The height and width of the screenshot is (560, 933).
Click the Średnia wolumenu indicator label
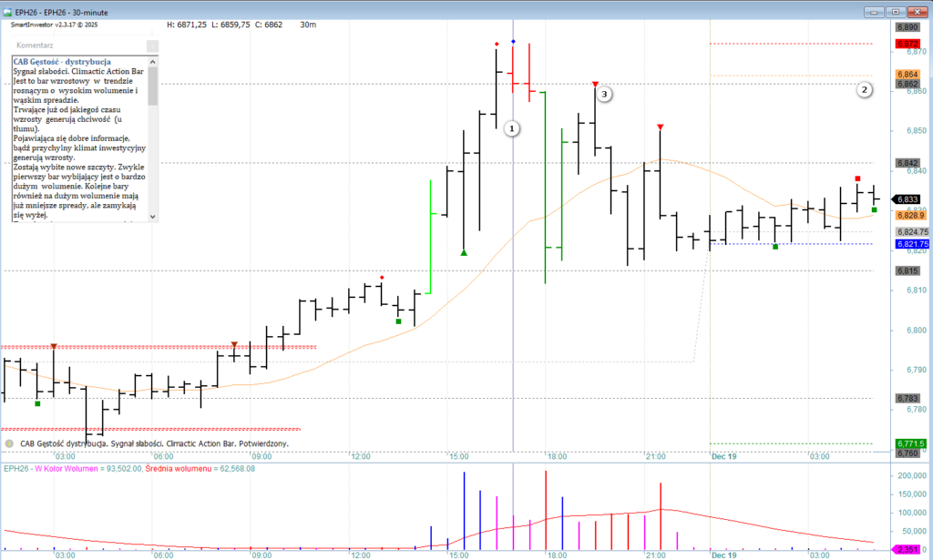coord(200,469)
